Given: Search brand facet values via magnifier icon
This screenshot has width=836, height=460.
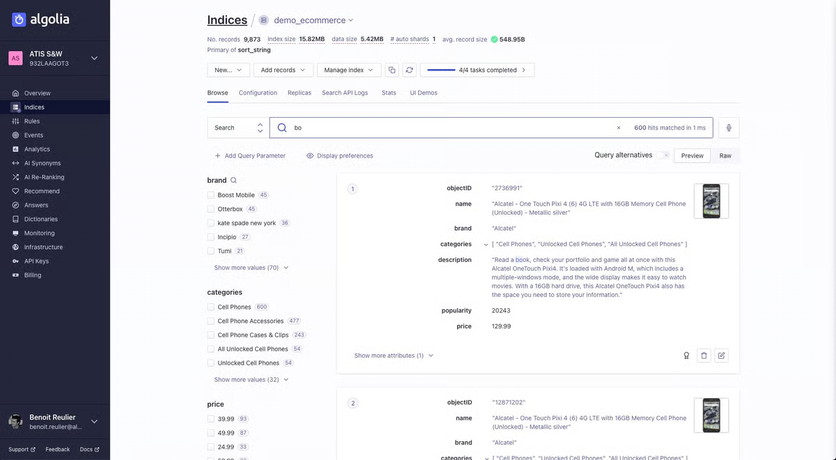Looking at the screenshot, I should click(234, 180).
